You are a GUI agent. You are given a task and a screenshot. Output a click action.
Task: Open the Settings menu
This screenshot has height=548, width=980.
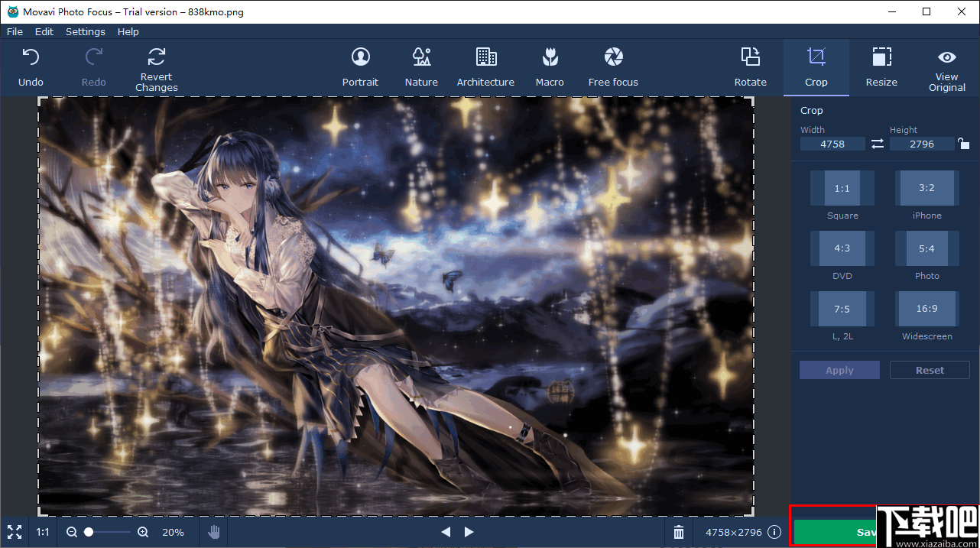click(x=86, y=31)
